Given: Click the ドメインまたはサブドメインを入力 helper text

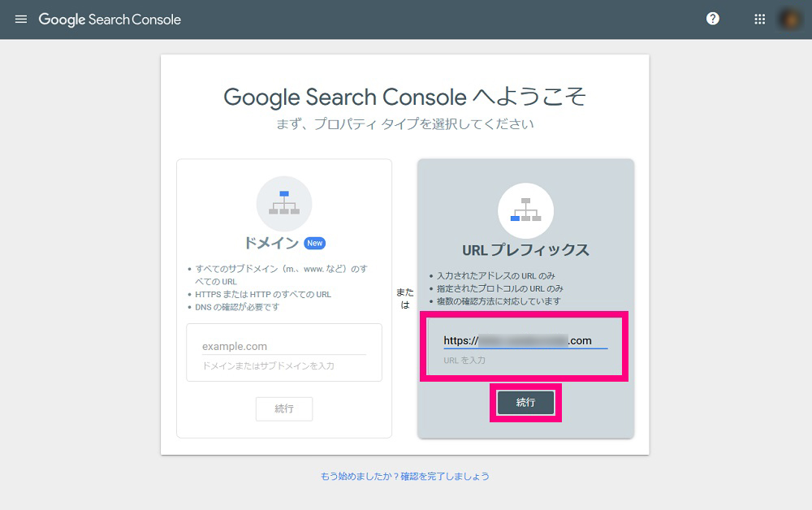Looking at the screenshot, I should coord(268,365).
